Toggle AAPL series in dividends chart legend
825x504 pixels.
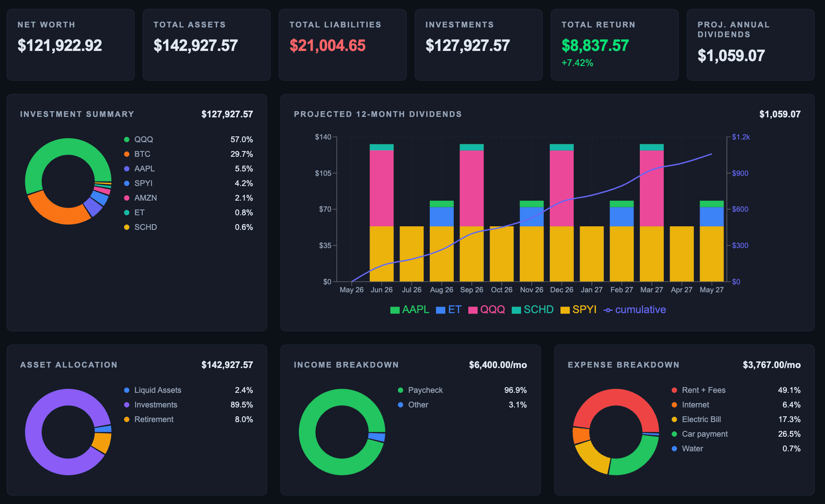point(409,310)
